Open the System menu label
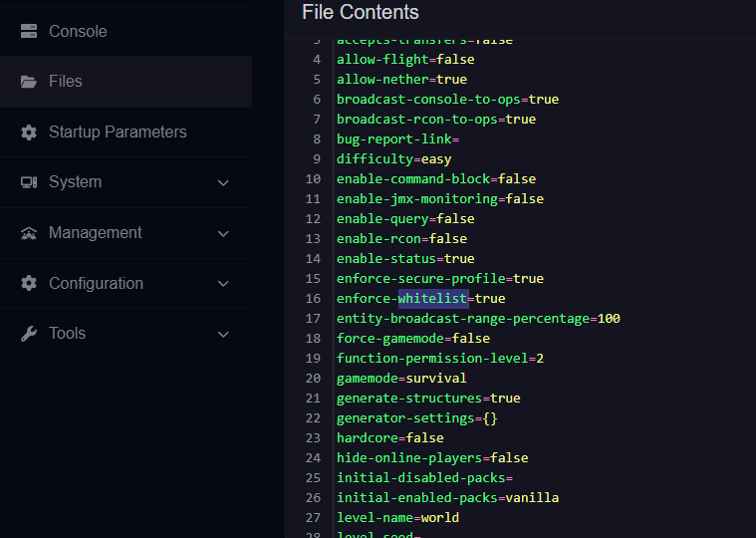This screenshot has height=538, width=756. (x=76, y=182)
